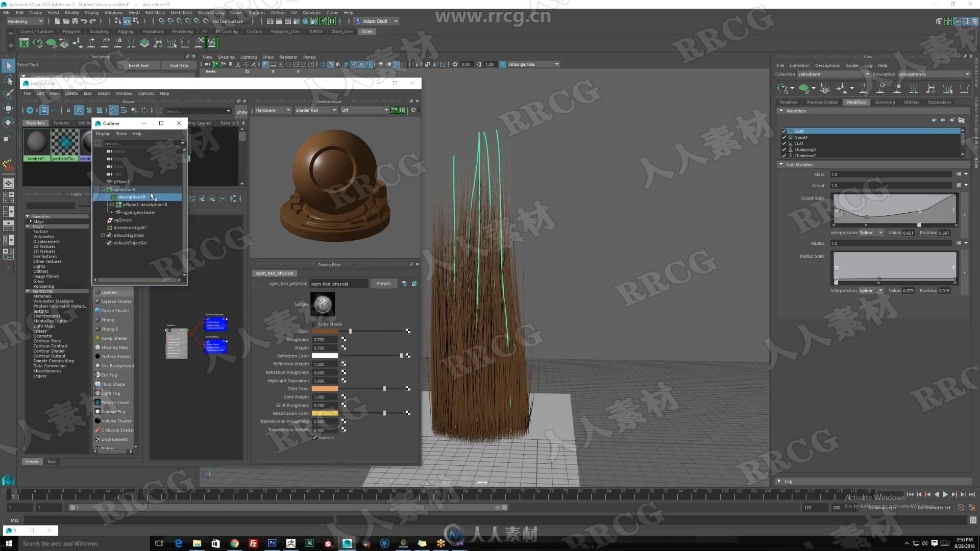
Task: Open the Shader Ball geometry dropdown
Action: pos(315,110)
